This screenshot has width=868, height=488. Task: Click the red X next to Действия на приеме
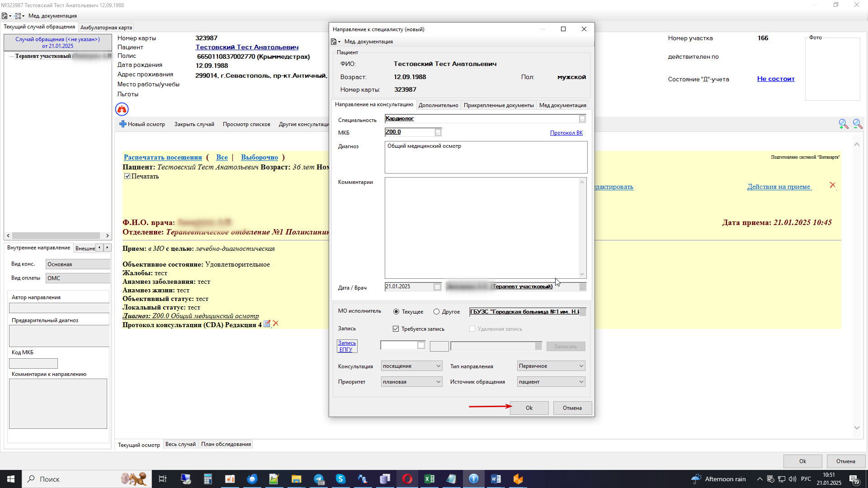click(x=833, y=185)
